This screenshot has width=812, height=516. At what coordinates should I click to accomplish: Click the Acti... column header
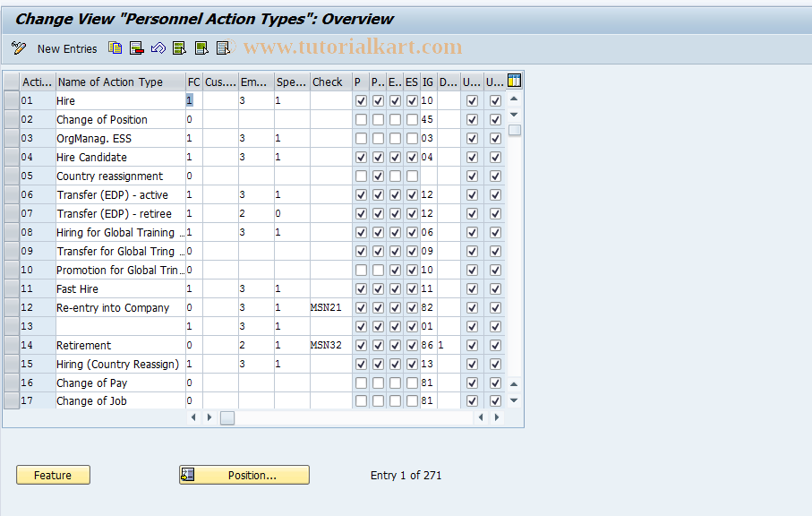[x=38, y=82]
